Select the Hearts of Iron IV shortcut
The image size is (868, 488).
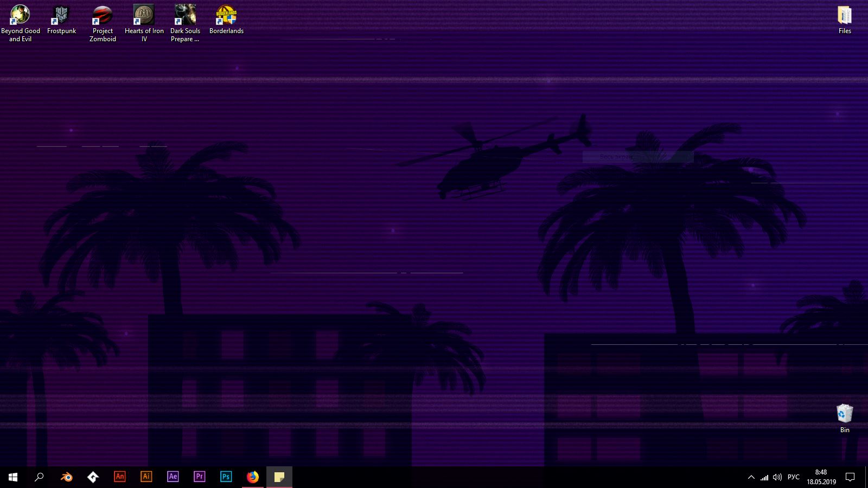[x=144, y=23]
